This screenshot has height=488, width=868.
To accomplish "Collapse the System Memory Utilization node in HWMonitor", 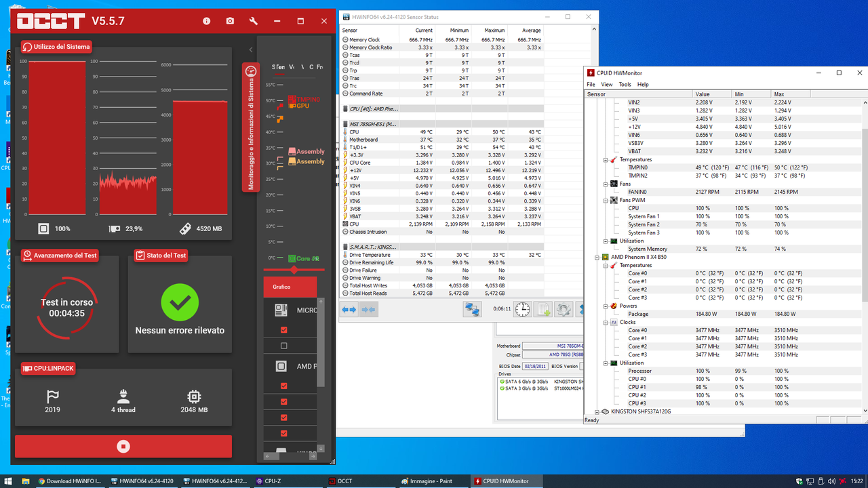I will click(x=606, y=241).
